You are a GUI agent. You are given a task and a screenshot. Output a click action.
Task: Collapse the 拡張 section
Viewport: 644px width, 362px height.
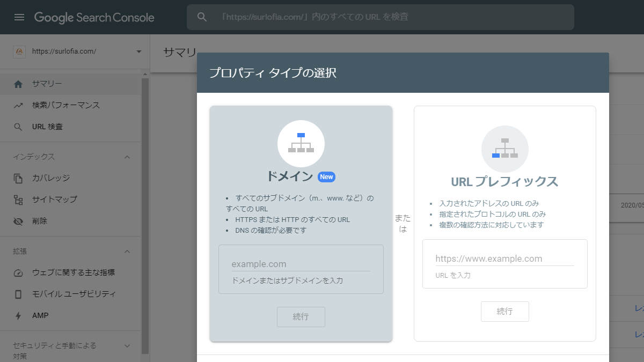(x=127, y=252)
